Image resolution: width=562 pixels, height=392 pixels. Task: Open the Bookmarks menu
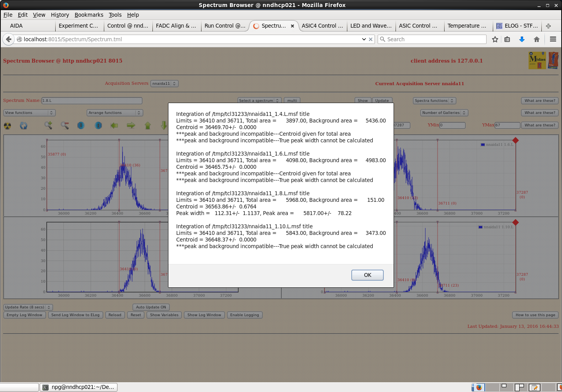89,15
